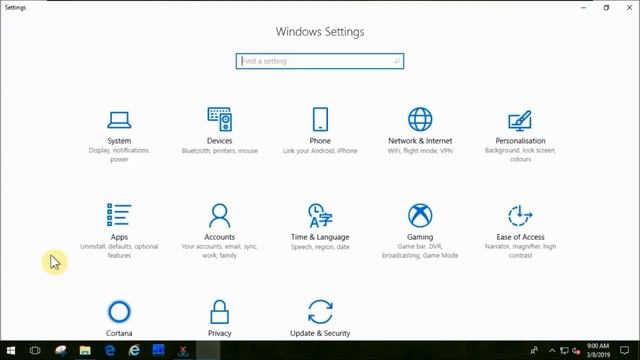
Task: Click 'Game bar, DVR, broadcasting, Game Mode' text
Action: point(420,251)
